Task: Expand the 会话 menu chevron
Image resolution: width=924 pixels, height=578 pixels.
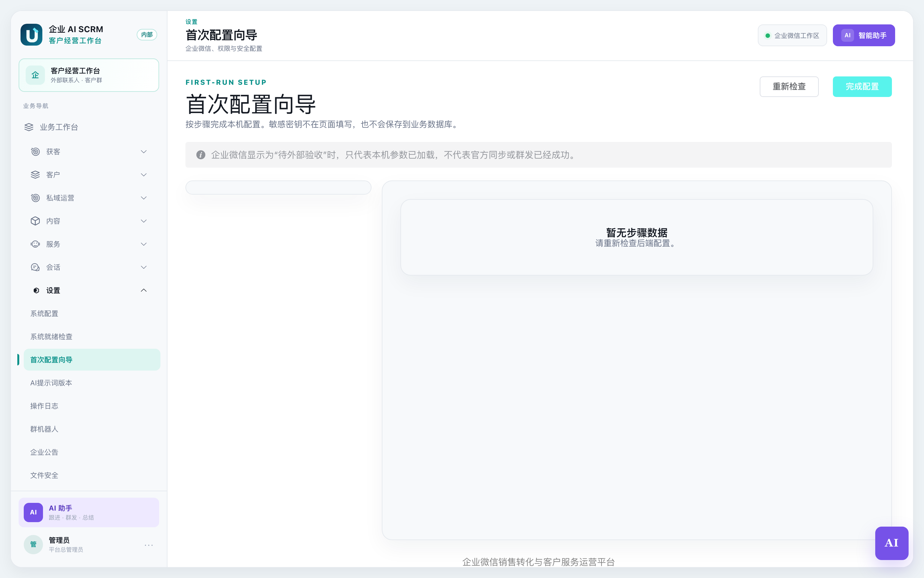Action: [143, 267]
